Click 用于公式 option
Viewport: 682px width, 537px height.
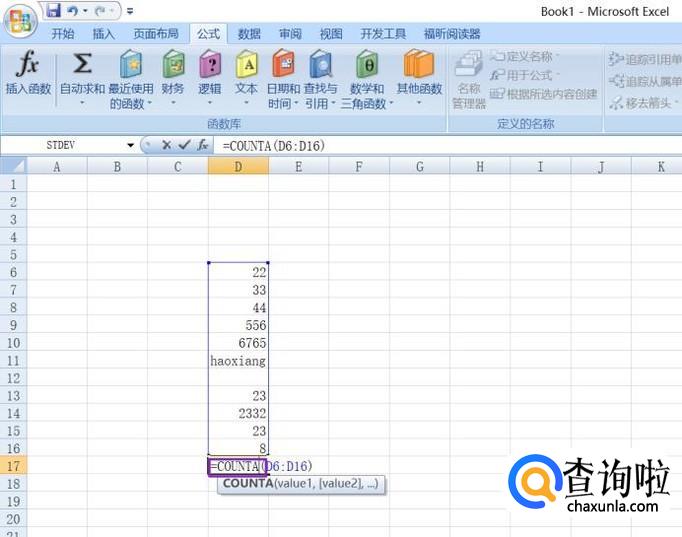tap(525, 75)
